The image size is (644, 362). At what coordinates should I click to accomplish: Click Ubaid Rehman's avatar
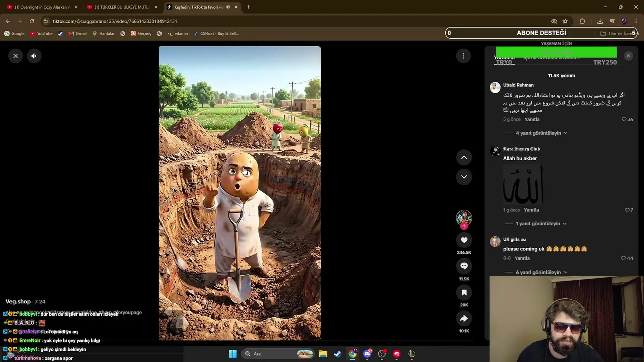(x=495, y=87)
